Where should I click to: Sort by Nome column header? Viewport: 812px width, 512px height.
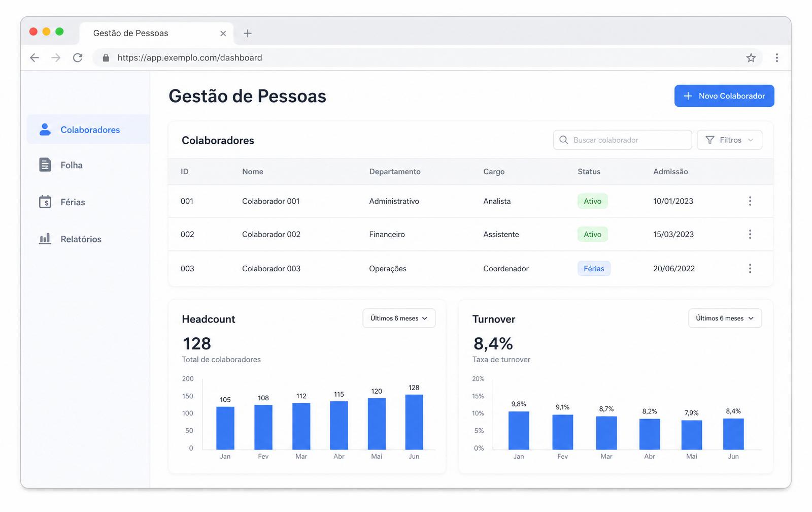(253, 172)
